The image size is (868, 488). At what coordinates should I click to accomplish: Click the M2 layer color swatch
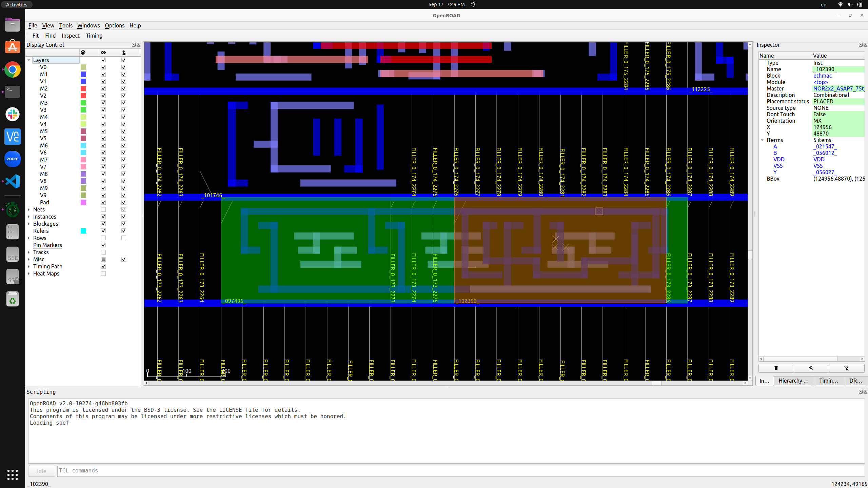(83, 88)
